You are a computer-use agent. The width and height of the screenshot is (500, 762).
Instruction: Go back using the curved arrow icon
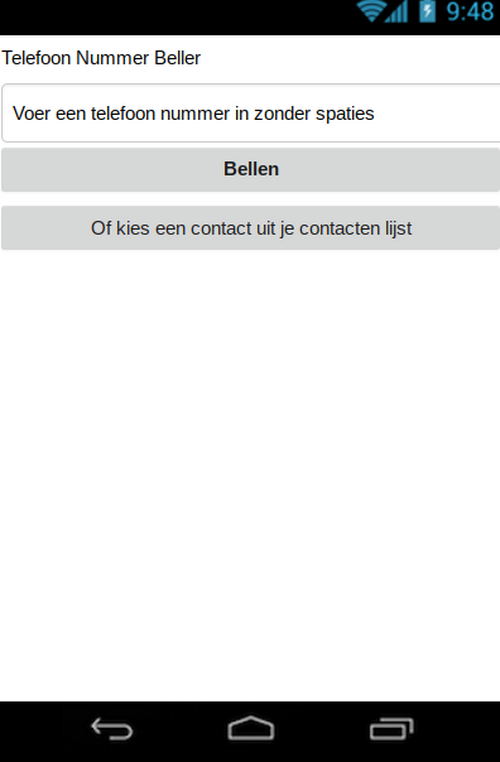[x=112, y=729]
